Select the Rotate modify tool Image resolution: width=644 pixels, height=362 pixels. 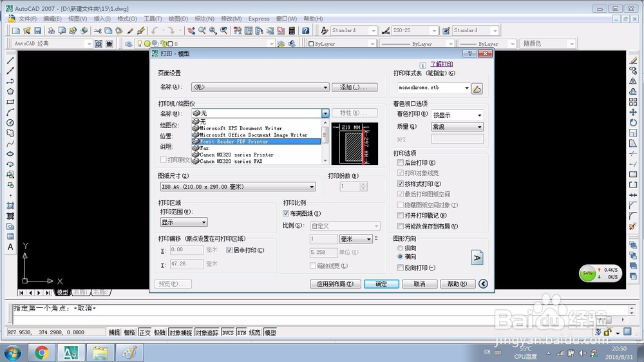pyautogui.click(x=633, y=122)
